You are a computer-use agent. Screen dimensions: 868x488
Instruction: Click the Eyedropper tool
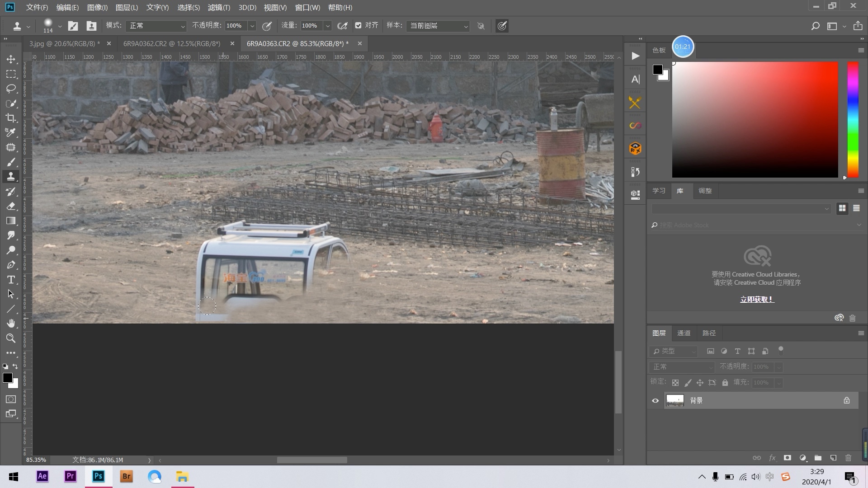[11, 133]
